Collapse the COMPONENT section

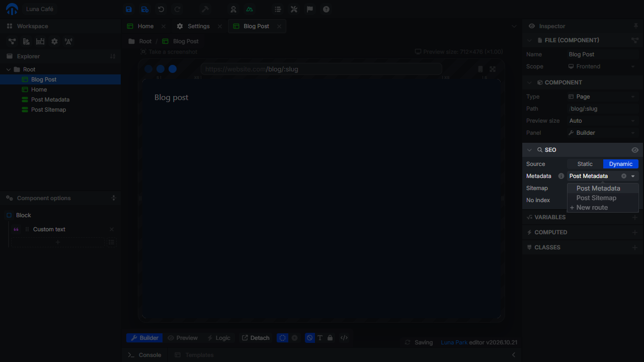click(529, 82)
